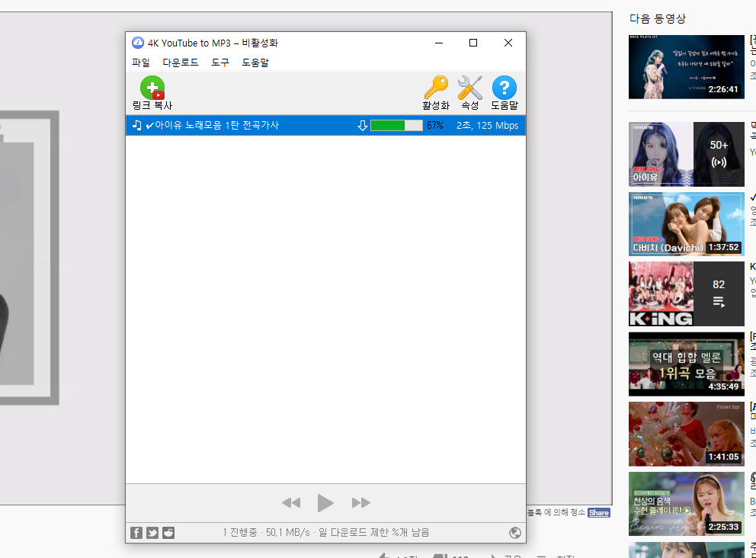Open the K-ING 82-video playlist thumbnail
Viewport: 756px width, 558px height.
(x=687, y=294)
